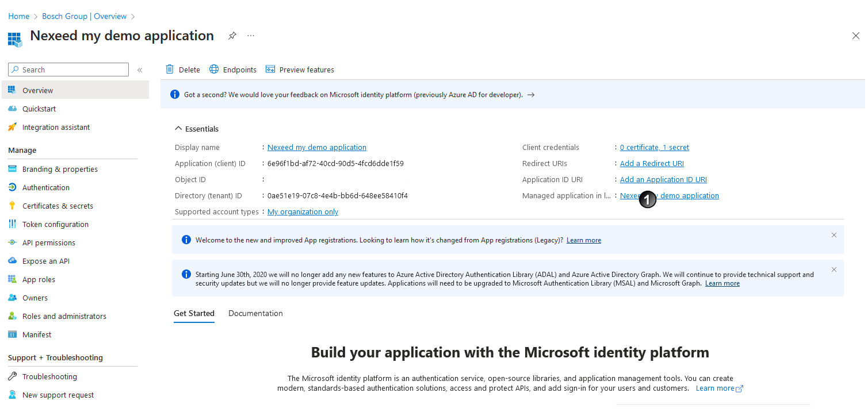Screen dimensions: 868x416
Task: Click the Expose an API icon
Action: point(12,261)
